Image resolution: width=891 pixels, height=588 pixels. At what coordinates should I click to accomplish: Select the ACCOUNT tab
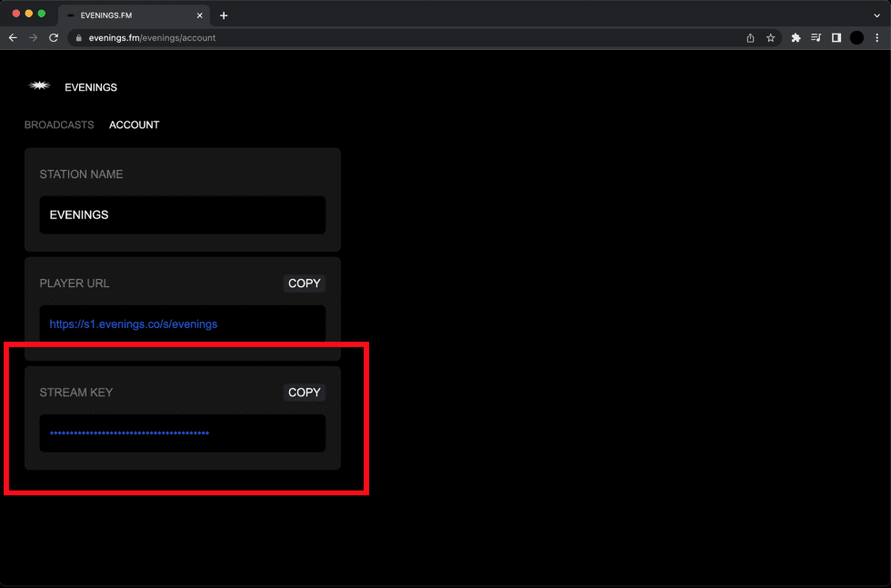(x=135, y=125)
